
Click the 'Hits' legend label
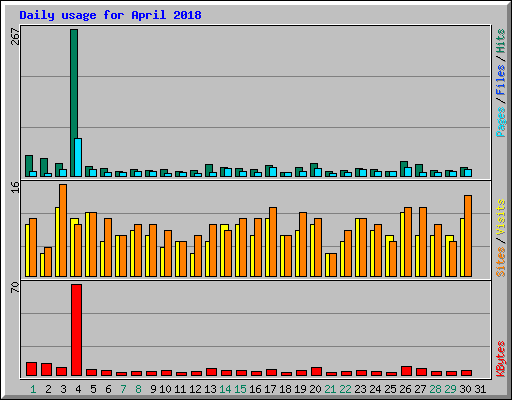click(501, 41)
